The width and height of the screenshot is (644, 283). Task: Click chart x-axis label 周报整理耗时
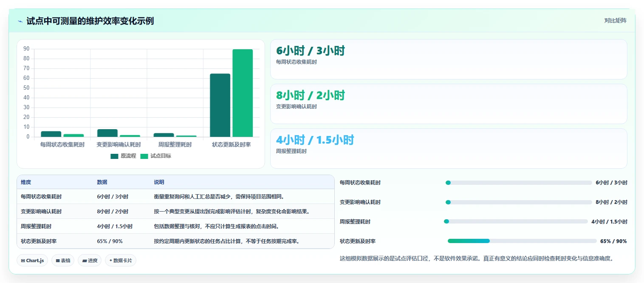[175, 144]
